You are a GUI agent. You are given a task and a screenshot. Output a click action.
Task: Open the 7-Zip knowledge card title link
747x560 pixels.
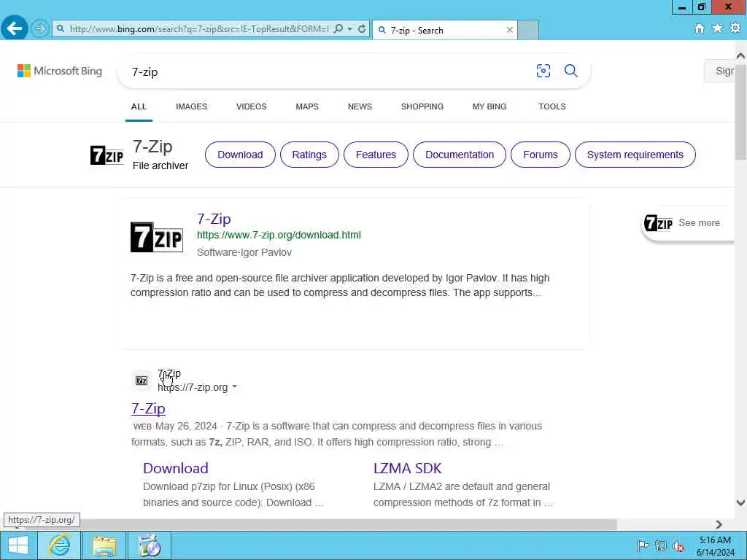coord(214,219)
